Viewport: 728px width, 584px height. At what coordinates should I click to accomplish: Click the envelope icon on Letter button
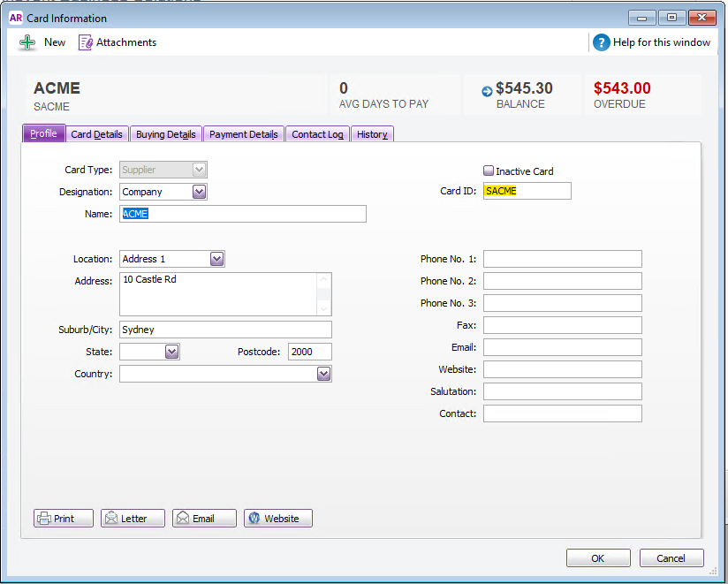point(111,518)
